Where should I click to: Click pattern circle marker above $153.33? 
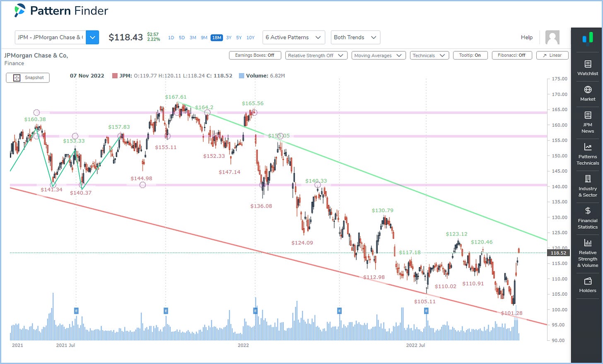75,136
